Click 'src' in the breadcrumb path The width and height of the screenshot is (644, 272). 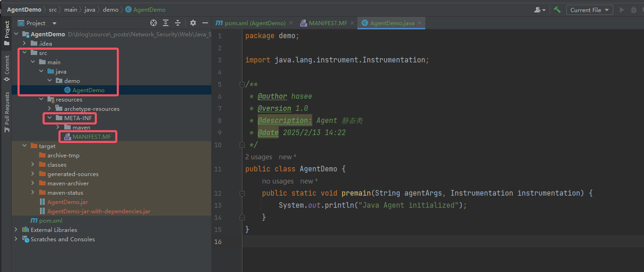point(53,10)
